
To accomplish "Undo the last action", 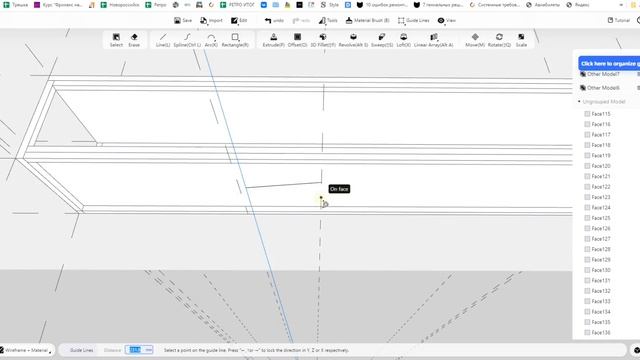I will point(274,20).
